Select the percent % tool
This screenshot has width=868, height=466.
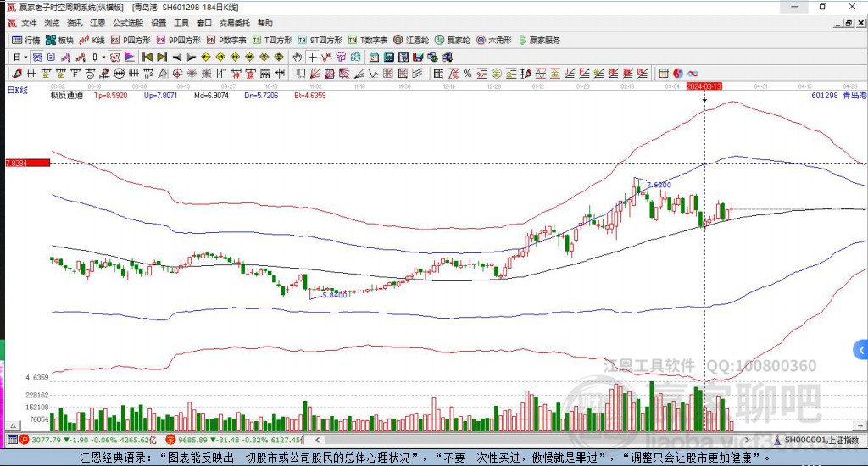468,73
